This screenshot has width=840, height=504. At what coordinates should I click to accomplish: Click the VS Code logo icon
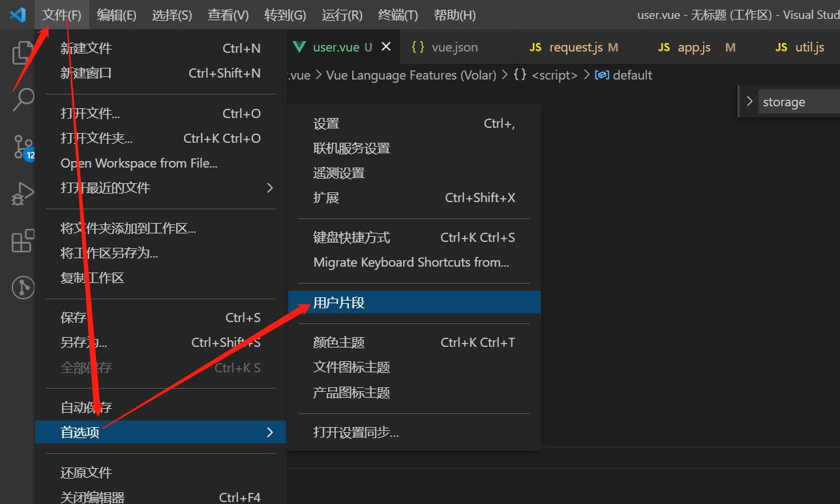(x=18, y=14)
